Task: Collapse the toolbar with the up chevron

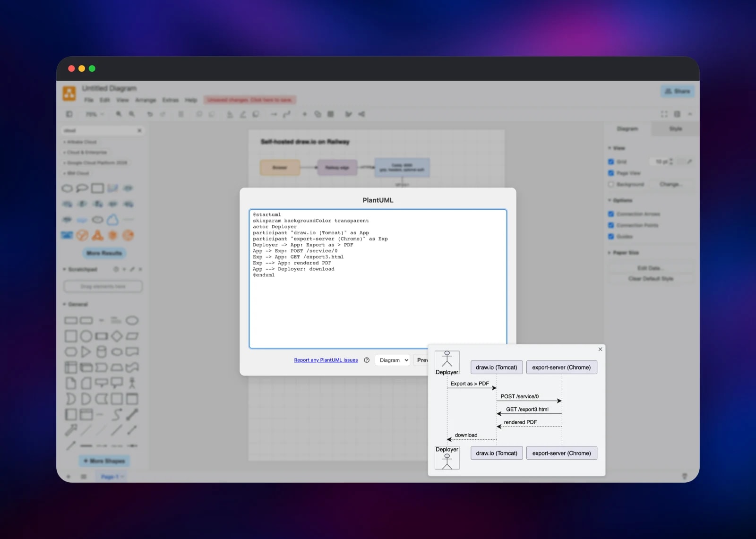Action: click(690, 114)
